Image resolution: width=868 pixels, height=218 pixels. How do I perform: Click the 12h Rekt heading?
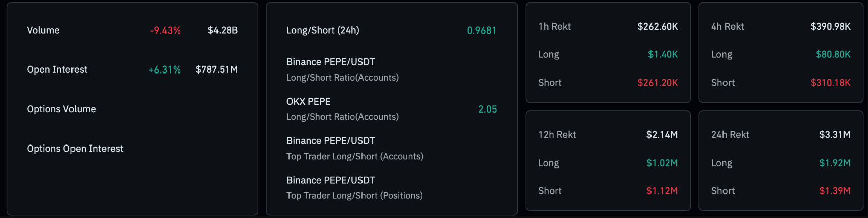(557, 135)
